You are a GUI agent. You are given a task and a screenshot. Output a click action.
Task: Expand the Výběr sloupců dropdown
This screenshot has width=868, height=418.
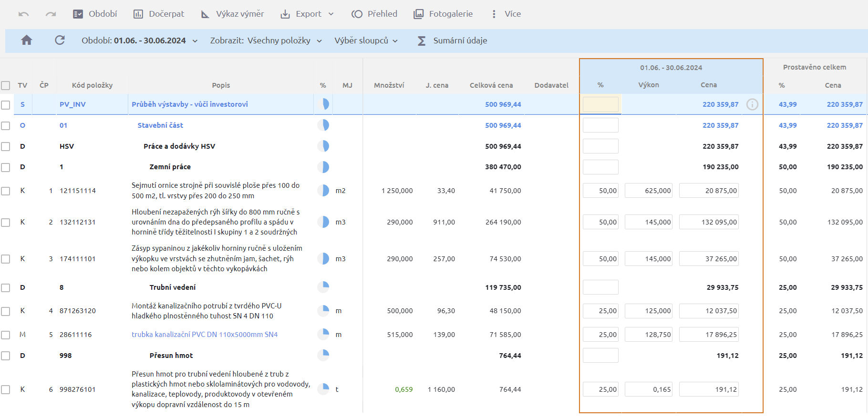click(x=366, y=41)
